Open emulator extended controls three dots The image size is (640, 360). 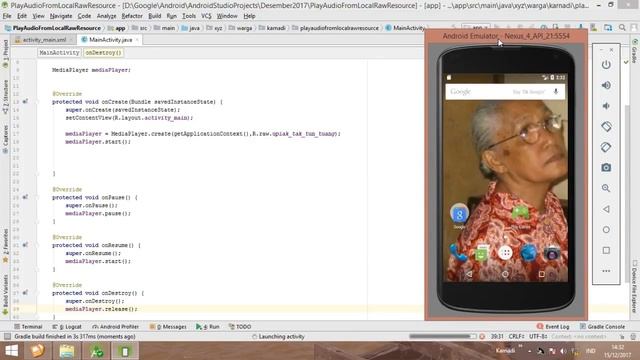[x=606, y=271]
